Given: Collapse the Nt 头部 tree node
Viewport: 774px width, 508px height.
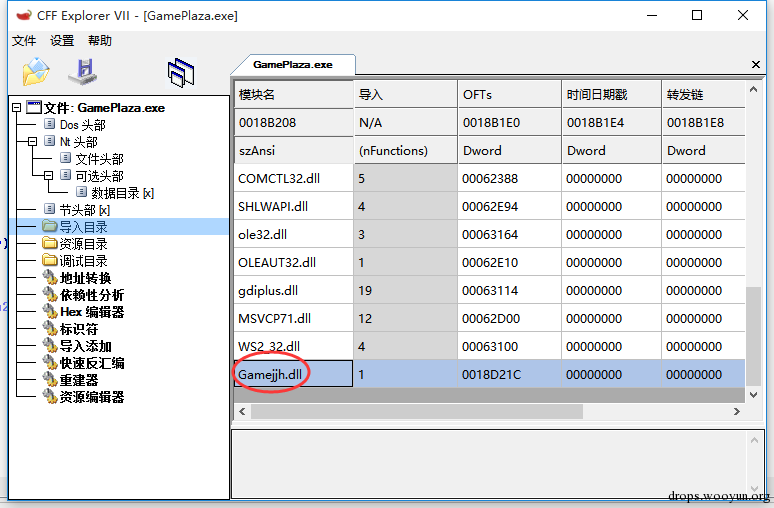Looking at the screenshot, I should pyautogui.click(x=32, y=142).
